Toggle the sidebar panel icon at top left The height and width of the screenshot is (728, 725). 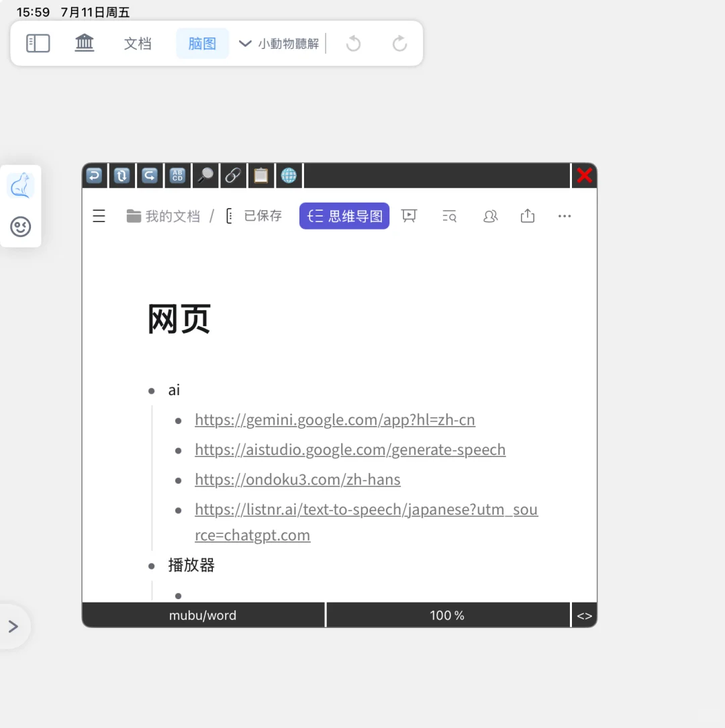click(38, 43)
